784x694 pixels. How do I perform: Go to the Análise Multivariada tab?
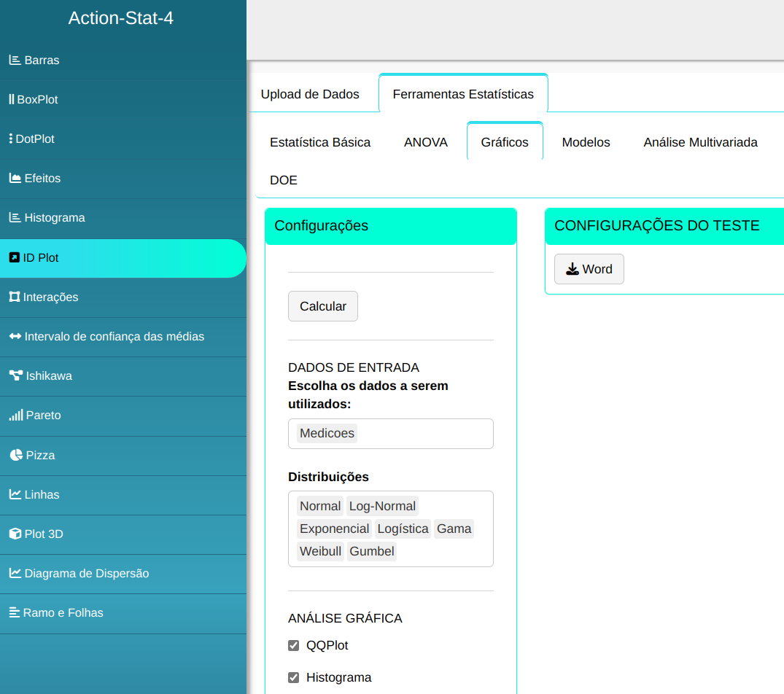click(700, 143)
